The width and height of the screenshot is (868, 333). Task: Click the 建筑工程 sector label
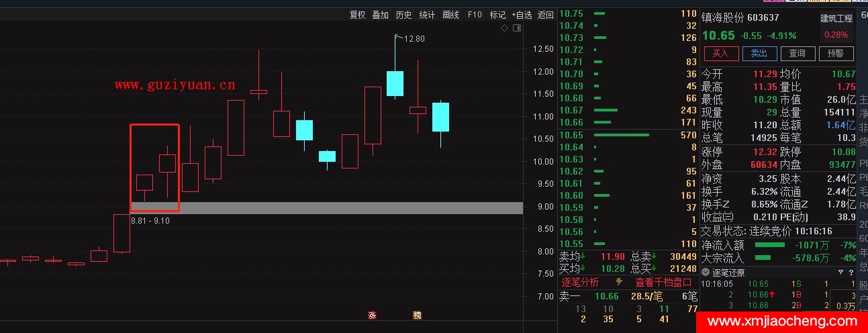point(836,18)
